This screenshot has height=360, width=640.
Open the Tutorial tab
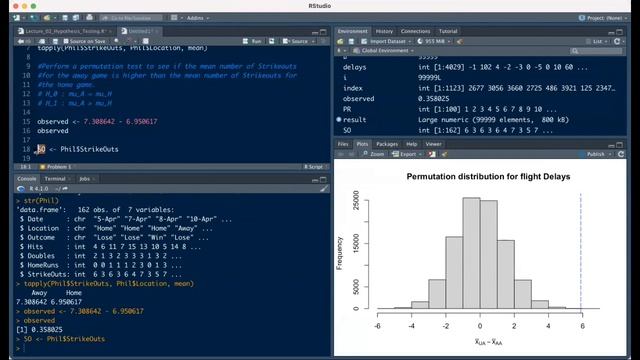448,31
